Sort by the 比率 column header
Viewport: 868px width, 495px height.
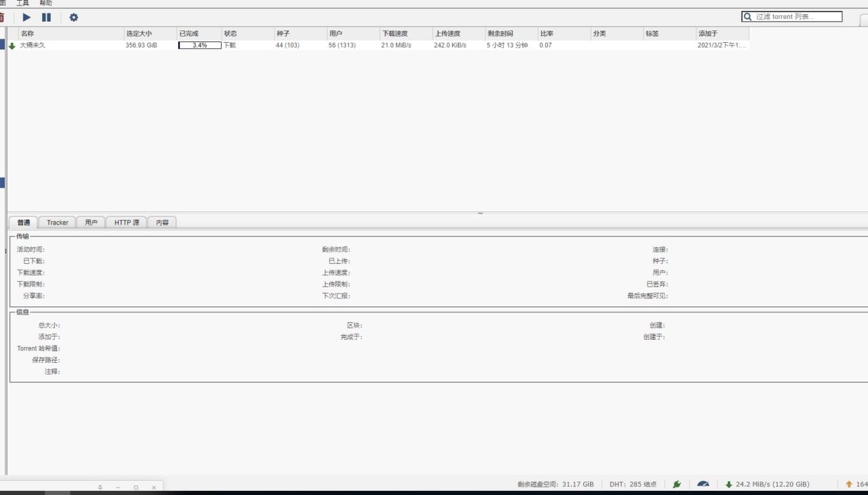tap(565, 33)
